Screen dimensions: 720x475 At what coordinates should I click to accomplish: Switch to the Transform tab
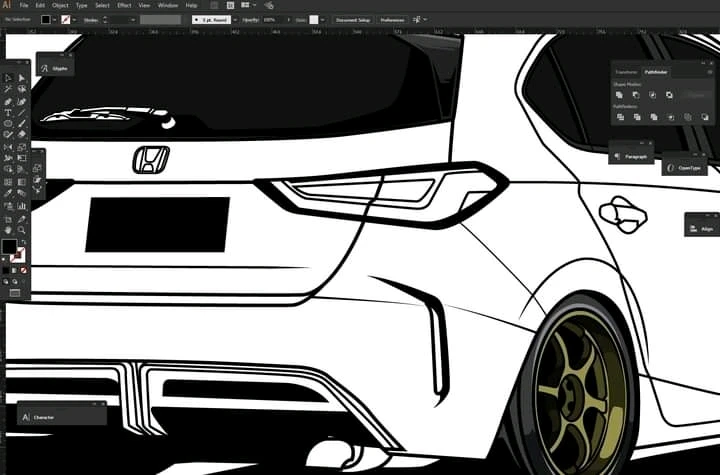(626, 72)
